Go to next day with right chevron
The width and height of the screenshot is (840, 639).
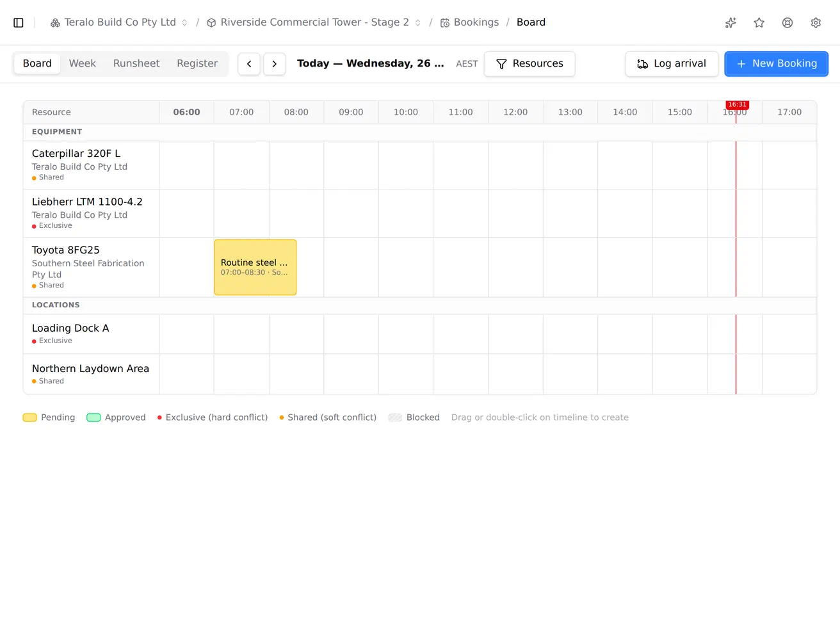[275, 64]
